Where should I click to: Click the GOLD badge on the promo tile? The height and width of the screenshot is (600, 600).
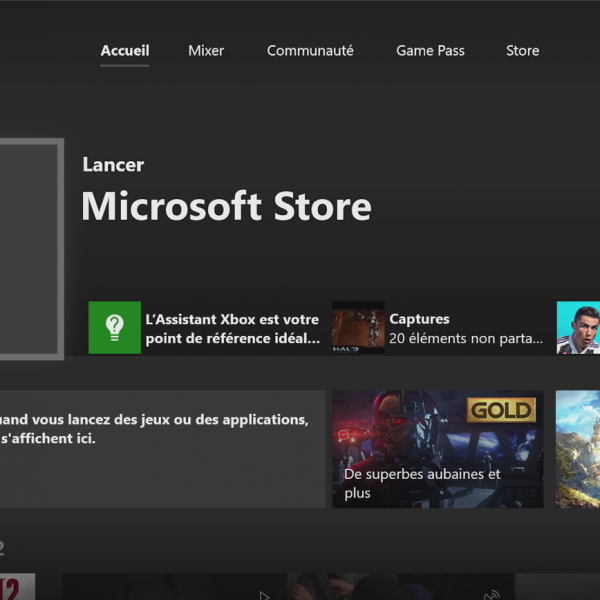(x=501, y=410)
